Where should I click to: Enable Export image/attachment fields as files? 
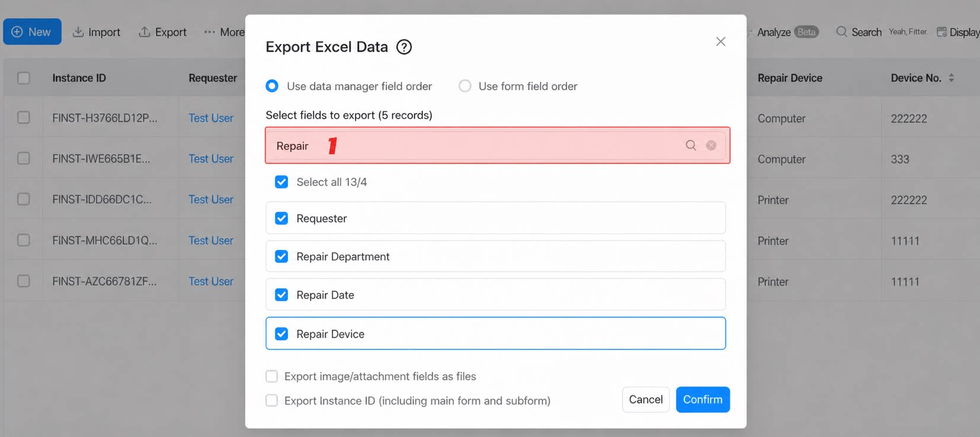click(271, 376)
